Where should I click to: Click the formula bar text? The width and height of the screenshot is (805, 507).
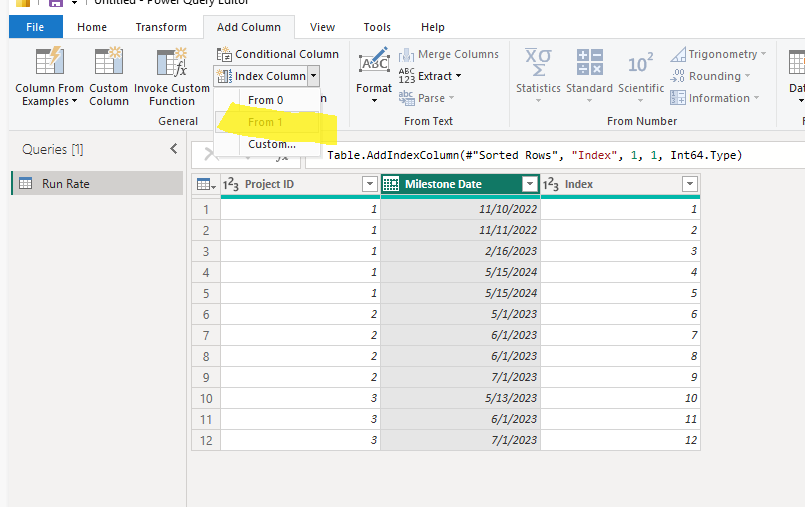coord(534,155)
